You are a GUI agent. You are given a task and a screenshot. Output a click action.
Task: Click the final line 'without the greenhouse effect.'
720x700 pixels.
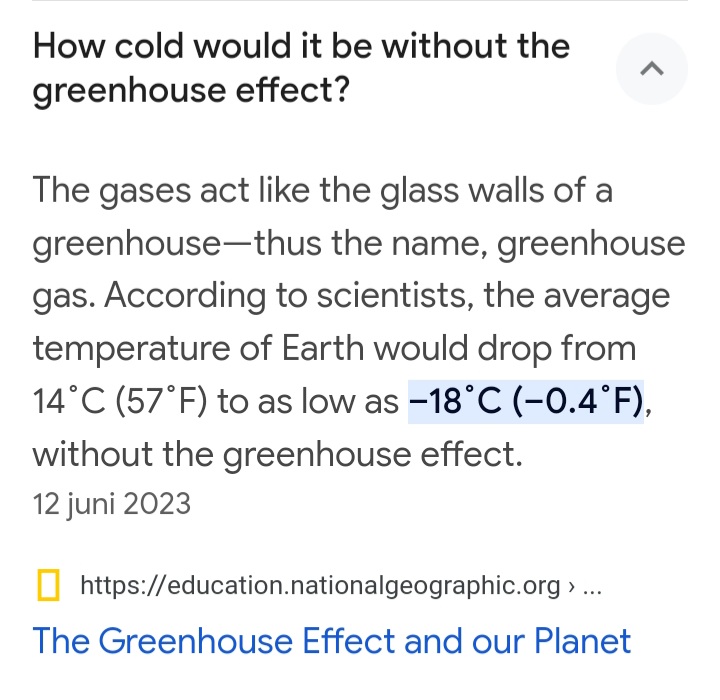coord(278,455)
